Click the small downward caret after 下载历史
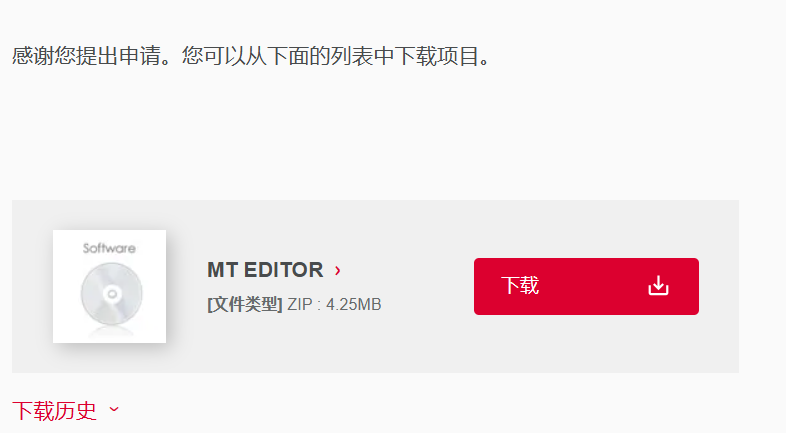786x433 pixels. (114, 409)
